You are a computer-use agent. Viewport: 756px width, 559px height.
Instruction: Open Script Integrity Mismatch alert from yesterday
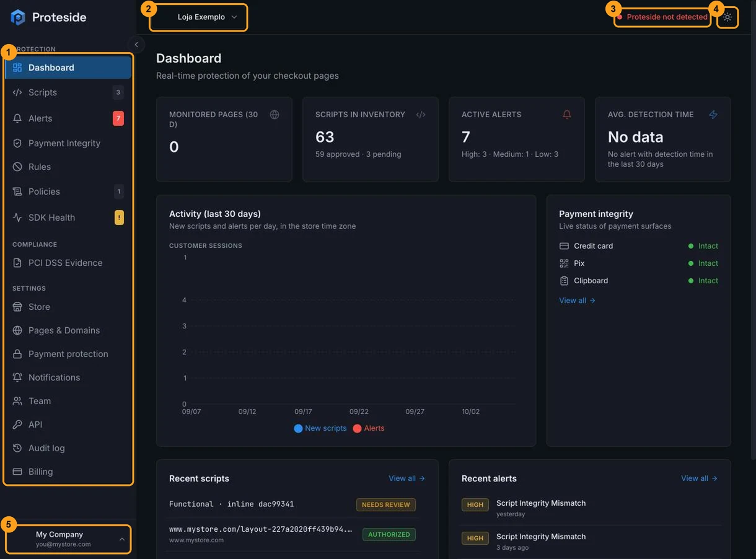click(x=591, y=508)
